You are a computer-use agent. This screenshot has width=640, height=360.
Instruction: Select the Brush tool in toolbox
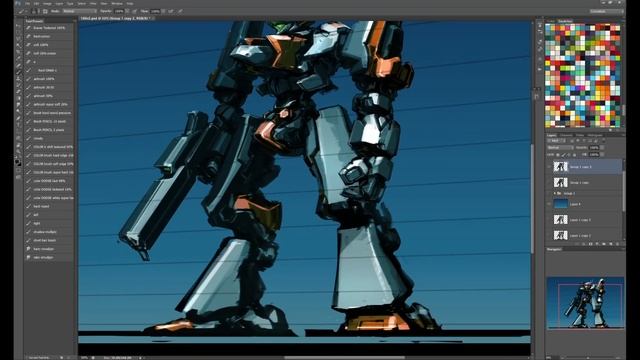[x=18, y=72]
